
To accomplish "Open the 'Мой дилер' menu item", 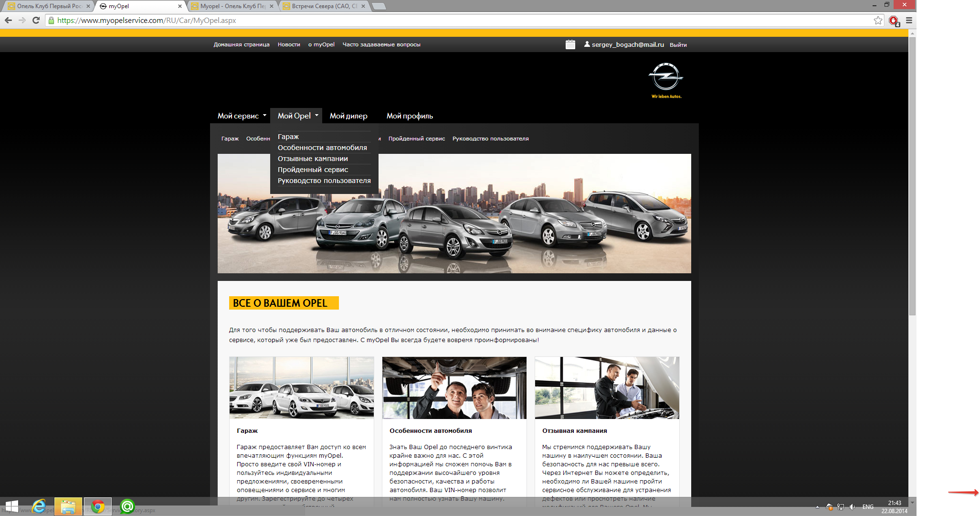I will point(348,116).
